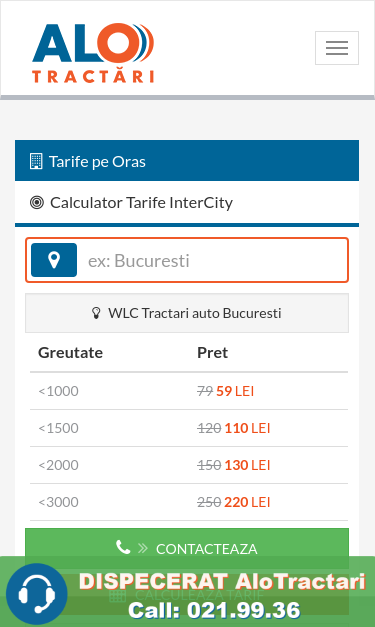Switch to Calculator Tarife InterCity tab

[x=187, y=203]
